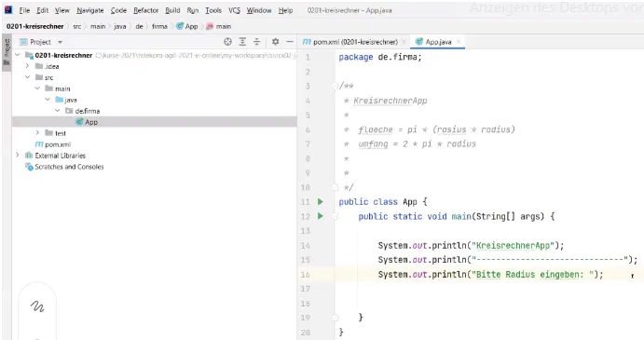This screenshot has height=340, width=644.
Task: Collapse the main folder in tree
Action: [x=37, y=88]
